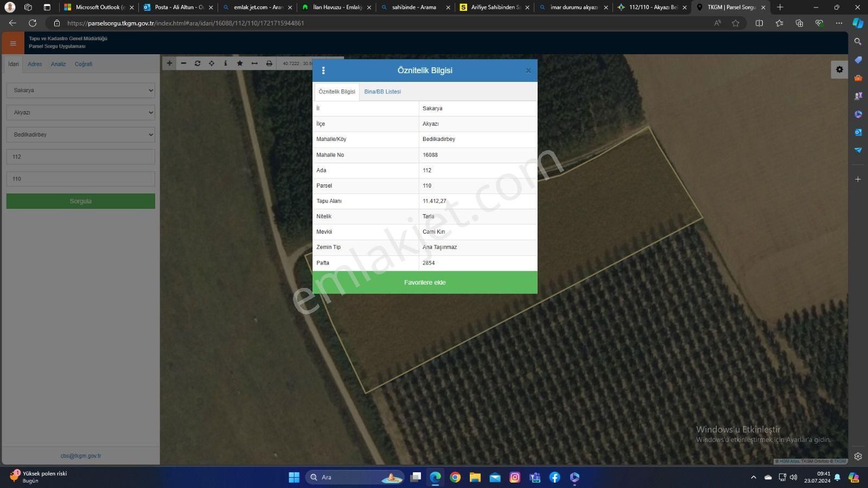Viewport: 868px width, 488px height.
Task: Switch to the Analiz tab
Action: 58,64
